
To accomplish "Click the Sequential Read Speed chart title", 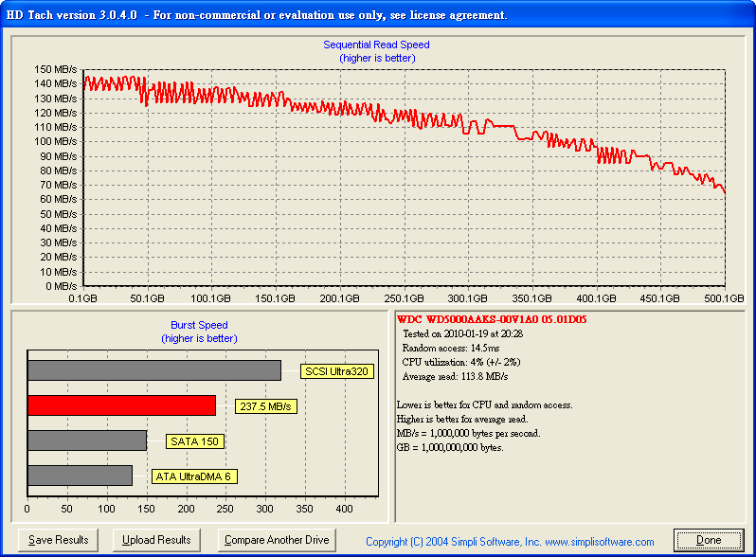I will (376, 45).
